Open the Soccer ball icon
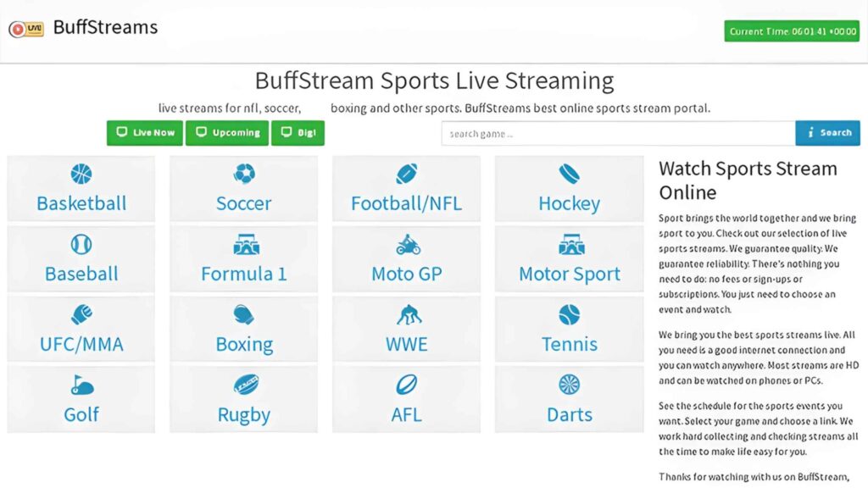Viewport: 868px width, 488px height. [243, 172]
